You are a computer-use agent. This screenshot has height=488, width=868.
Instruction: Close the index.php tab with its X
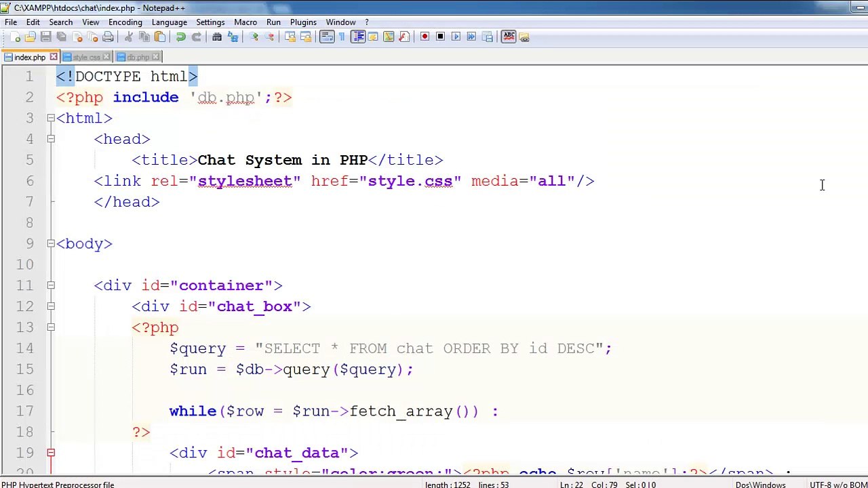coord(54,57)
